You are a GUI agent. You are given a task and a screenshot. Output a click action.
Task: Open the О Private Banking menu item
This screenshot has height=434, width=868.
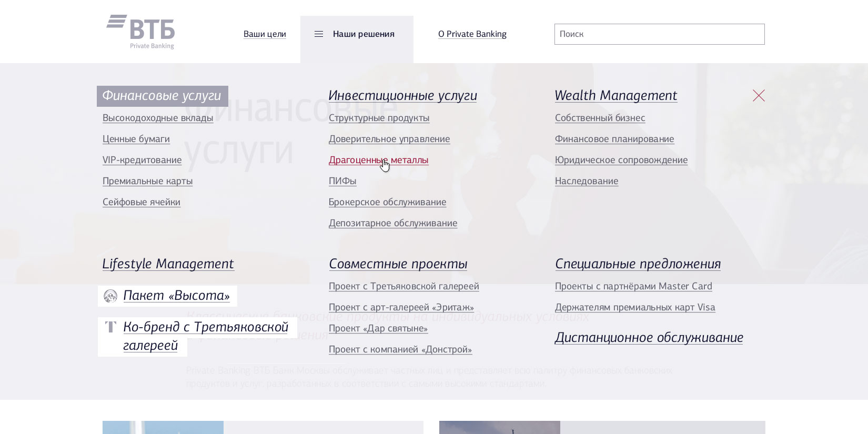pos(472,34)
